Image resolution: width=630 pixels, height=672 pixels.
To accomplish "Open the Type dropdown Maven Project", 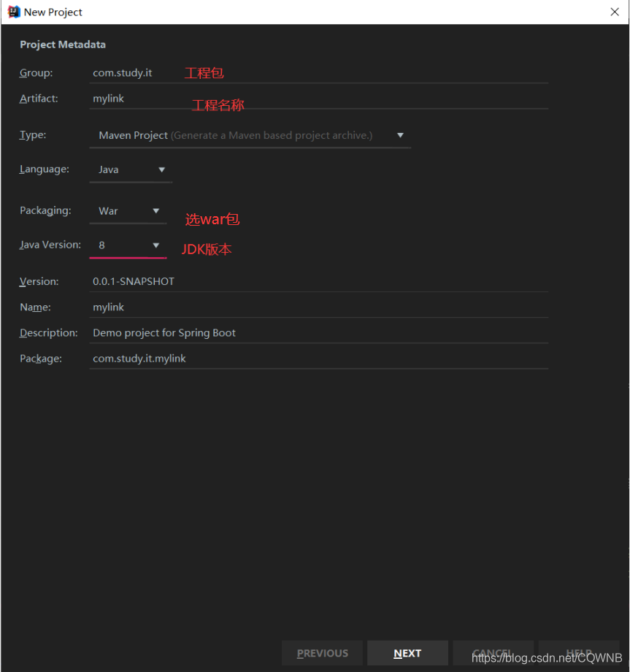I will (x=250, y=135).
